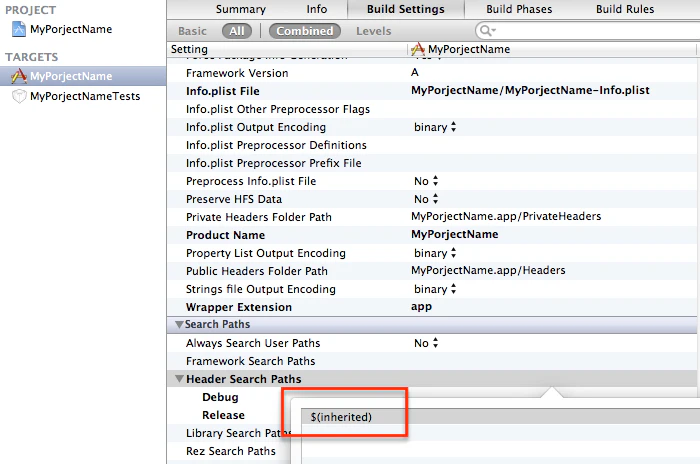Click app icon in MyPorjectName column header
Image resolution: width=700 pixels, height=464 pixels.
417,49
